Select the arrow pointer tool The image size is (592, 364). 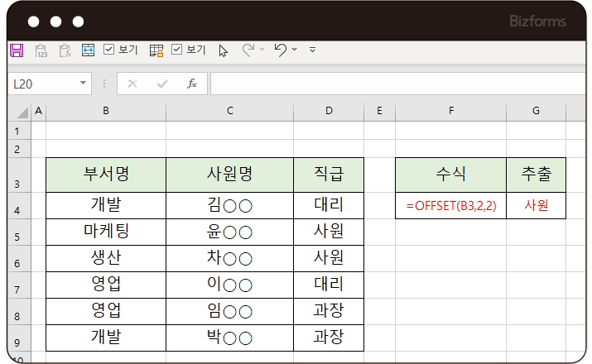[x=223, y=50]
